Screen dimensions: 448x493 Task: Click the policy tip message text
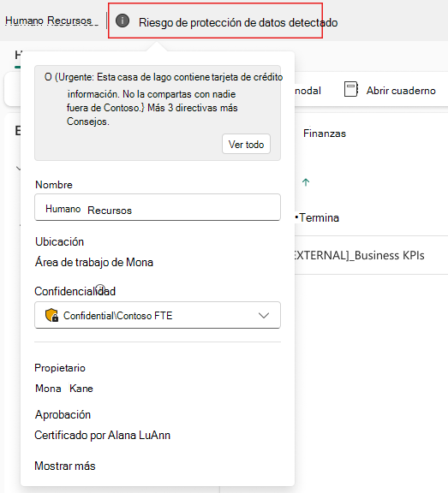tap(164, 99)
